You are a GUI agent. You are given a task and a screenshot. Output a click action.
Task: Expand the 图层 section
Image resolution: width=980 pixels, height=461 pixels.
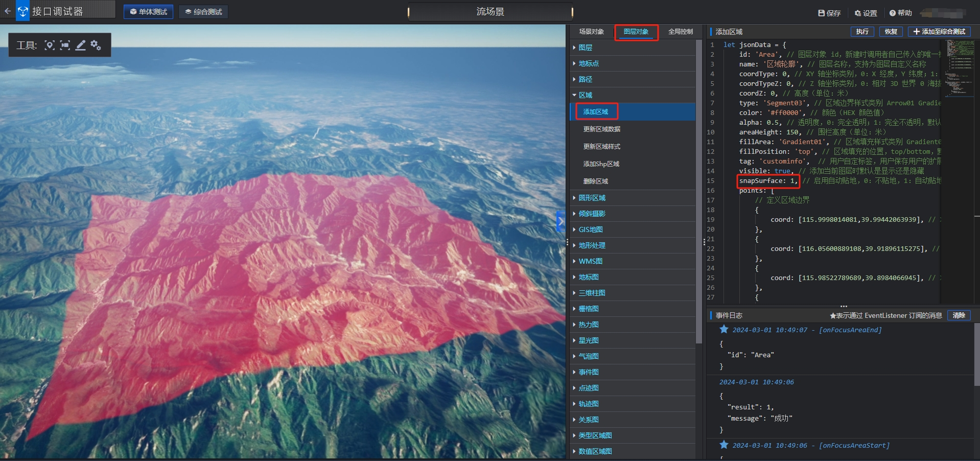(585, 48)
